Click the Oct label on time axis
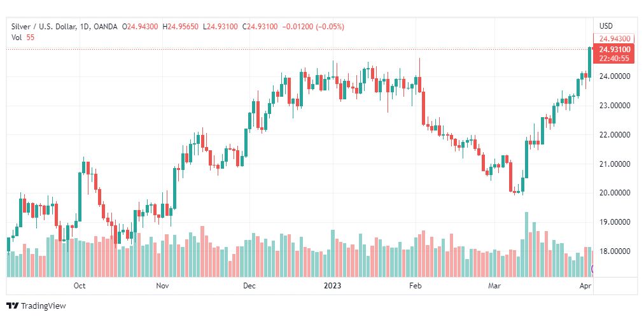Image resolution: width=644 pixels, height=317 pixels. click(x=80, y=286)
